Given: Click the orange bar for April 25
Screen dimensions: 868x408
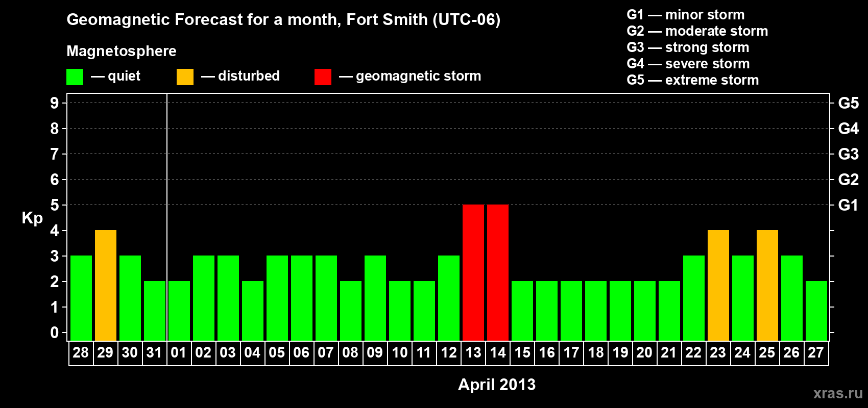Looking at the screenshot, I should pyautogui.click(x=767, y=285).
